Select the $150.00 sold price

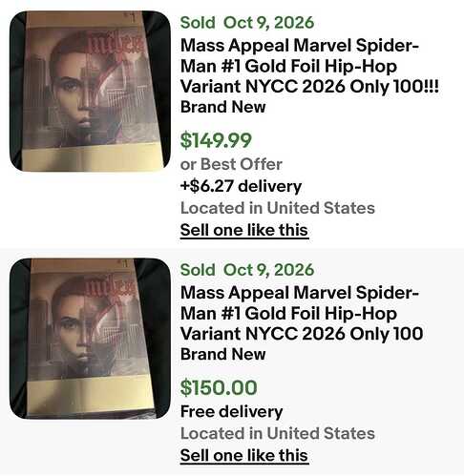click(x=219, y=387)
